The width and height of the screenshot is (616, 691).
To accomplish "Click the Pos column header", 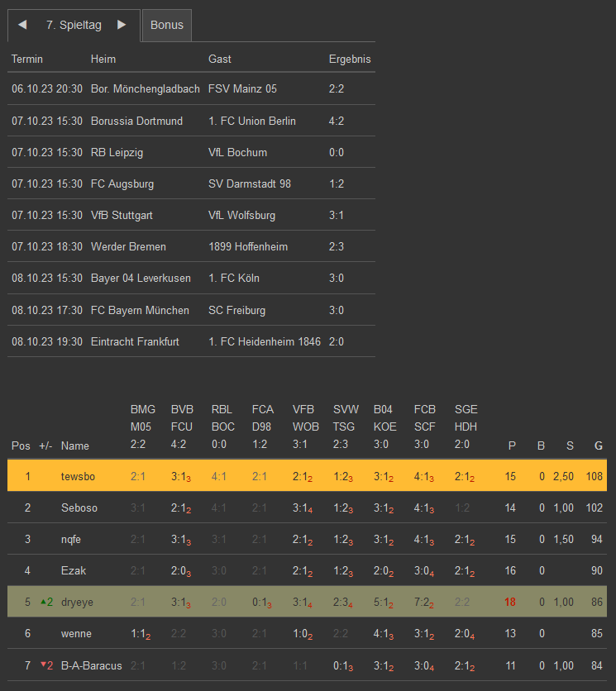I will [x=21, y=446].
